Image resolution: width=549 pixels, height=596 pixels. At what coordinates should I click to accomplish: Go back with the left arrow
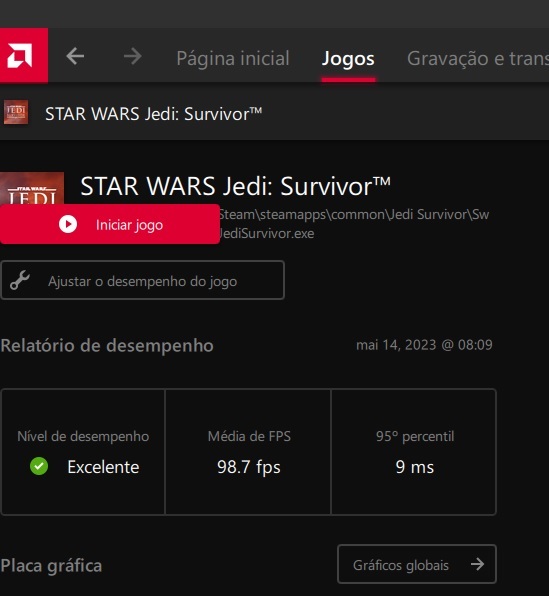click(x=75, y=57)
